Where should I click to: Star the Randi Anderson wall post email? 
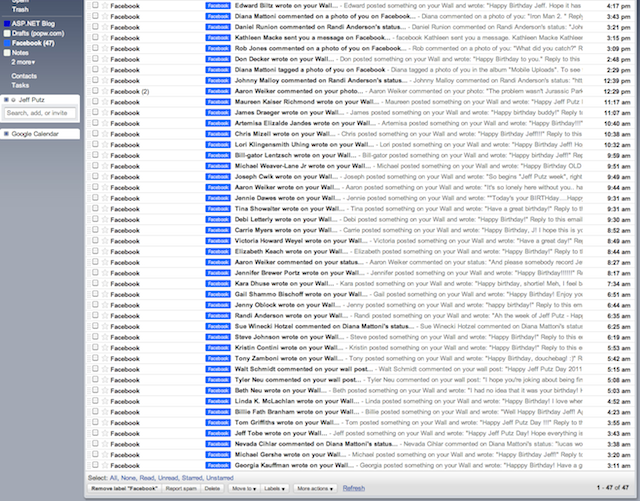pos(105,315)
